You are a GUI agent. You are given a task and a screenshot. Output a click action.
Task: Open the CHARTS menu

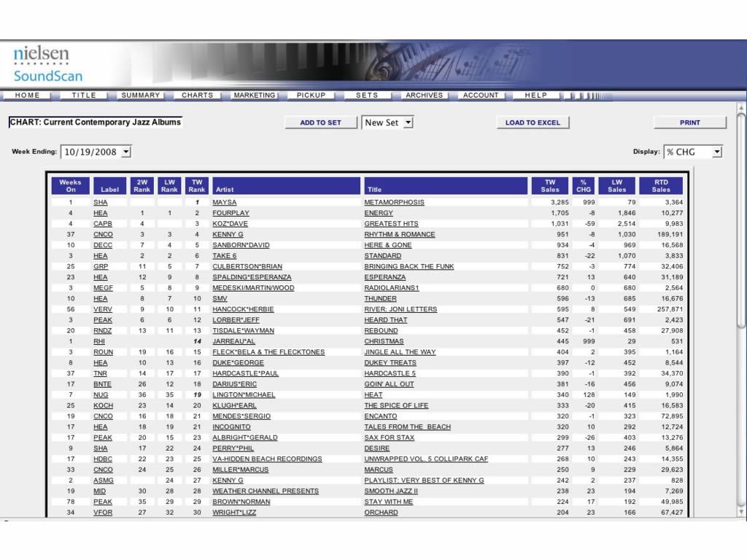pyautogui.click(x=197, y=96)
